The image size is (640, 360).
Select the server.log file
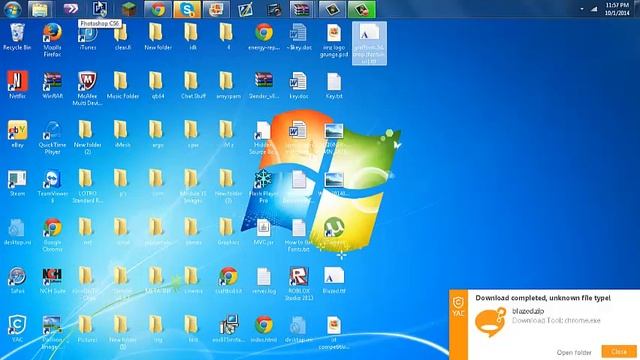pyautogui.click(x=264, y=280)
